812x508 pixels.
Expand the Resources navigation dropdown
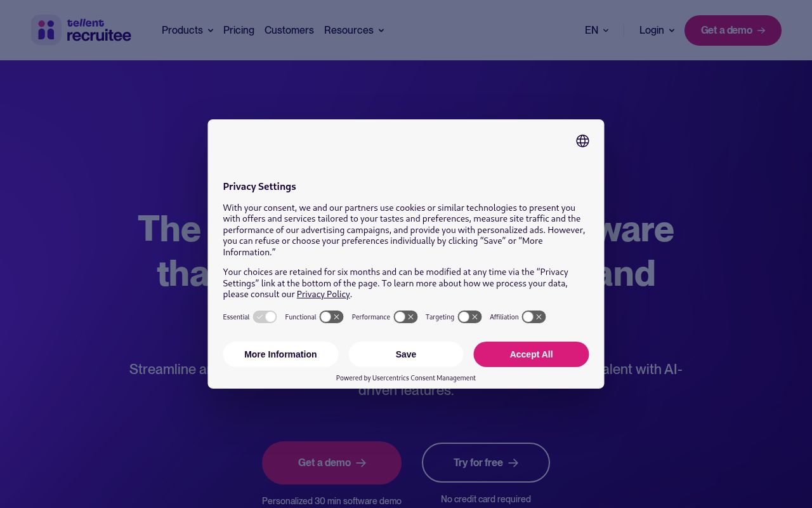[x=354, y=30]
